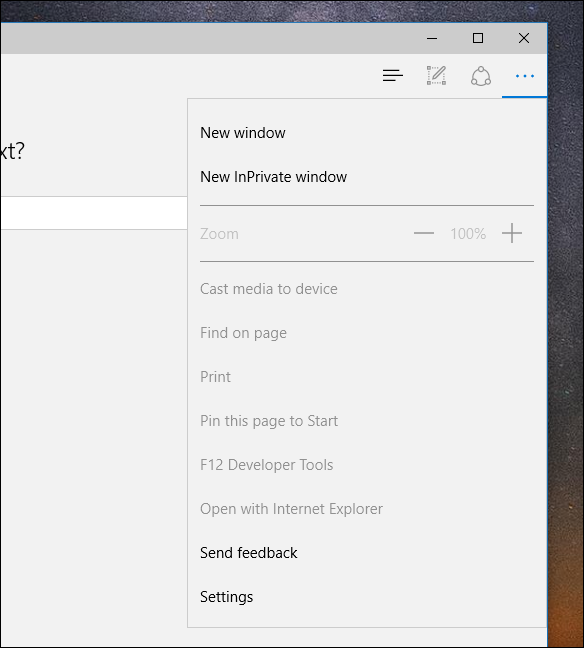Click the search input box on page

(93, 213)
